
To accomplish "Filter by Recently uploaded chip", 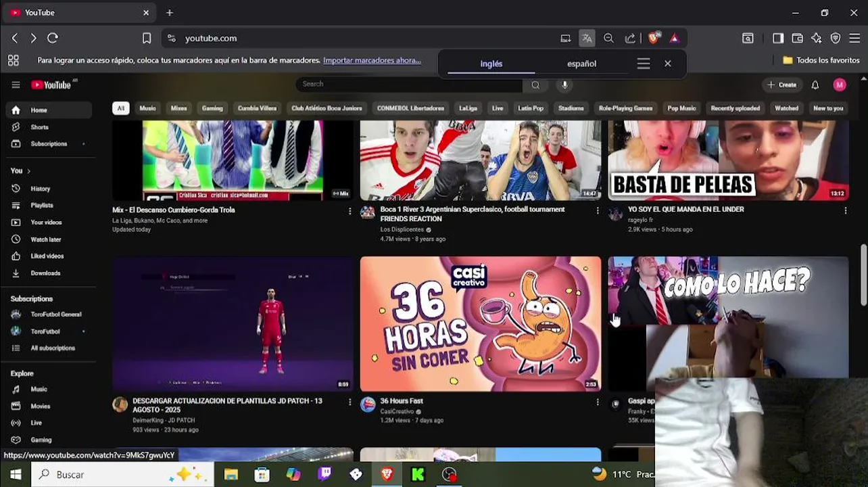I will pyautogui.click(x=735, y=108).
